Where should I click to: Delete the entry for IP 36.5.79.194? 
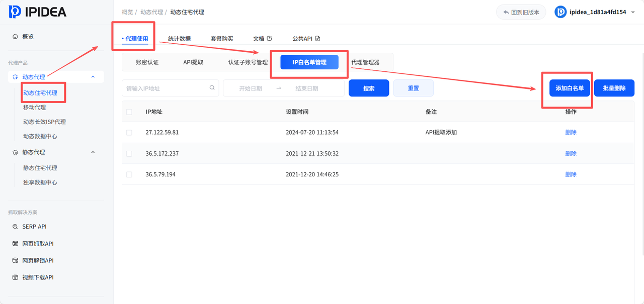[571, 173]
